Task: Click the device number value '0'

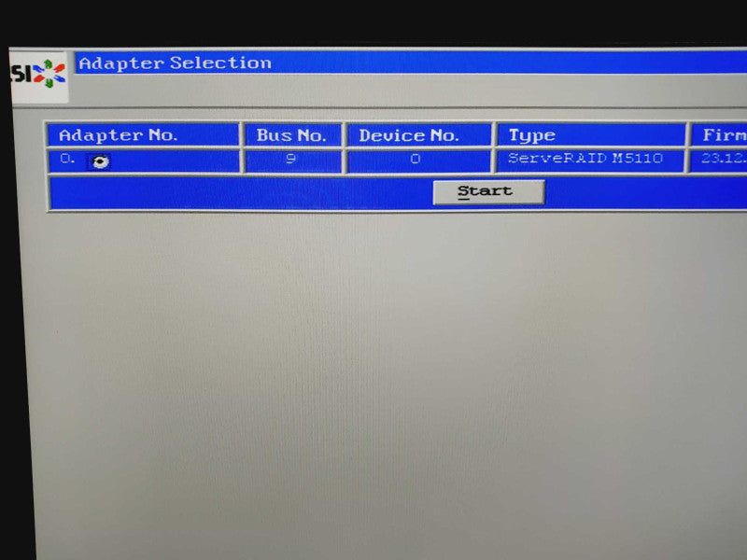Action: [x=416, y=159]
